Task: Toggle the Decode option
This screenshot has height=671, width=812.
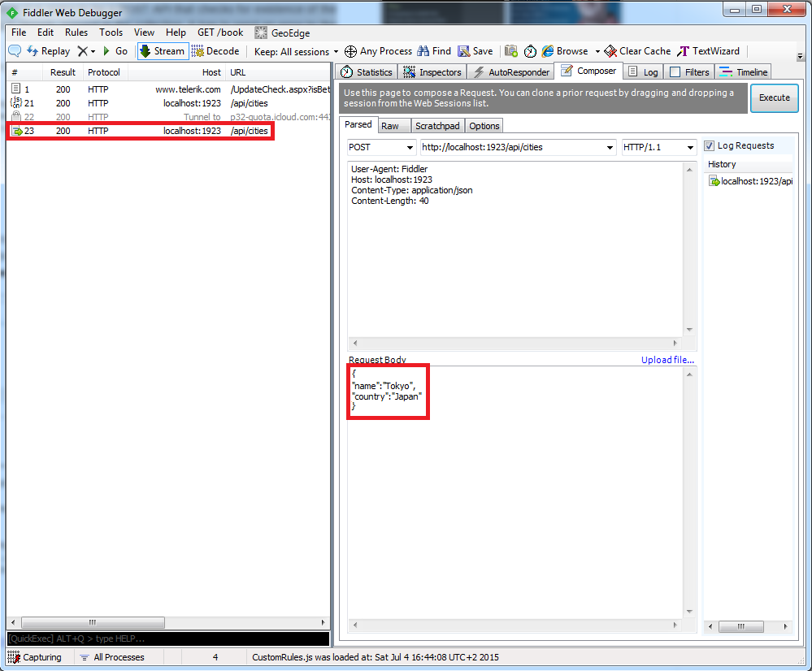Action: click(215, 50)
